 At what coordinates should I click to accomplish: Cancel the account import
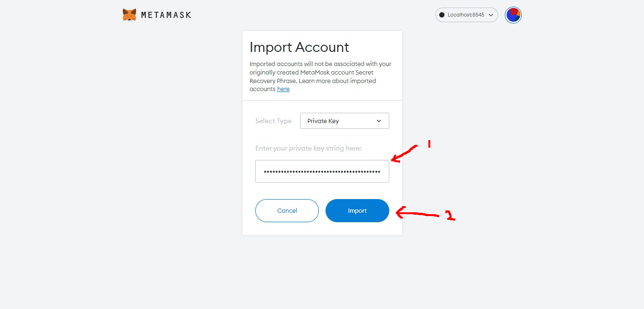[x=287, y=210]
